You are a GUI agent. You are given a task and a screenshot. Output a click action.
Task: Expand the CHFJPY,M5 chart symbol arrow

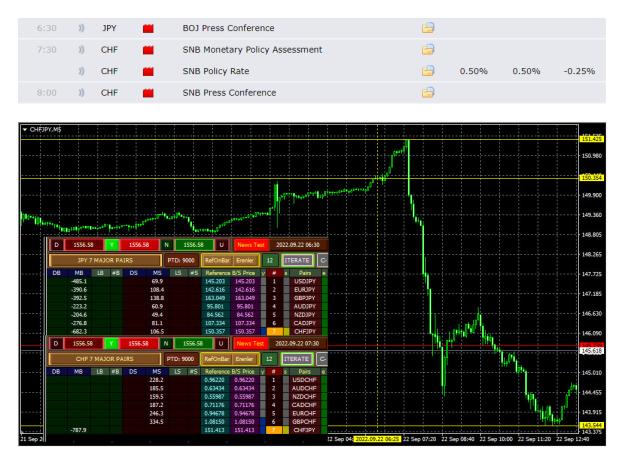pyautogui.click(x=25, y=129)
